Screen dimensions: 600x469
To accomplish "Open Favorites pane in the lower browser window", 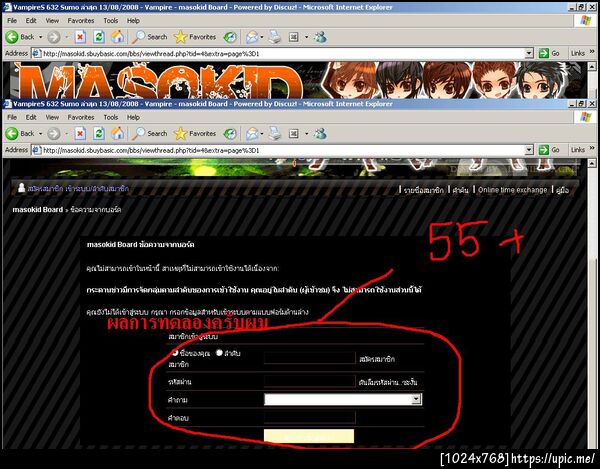I will (195, 134).
